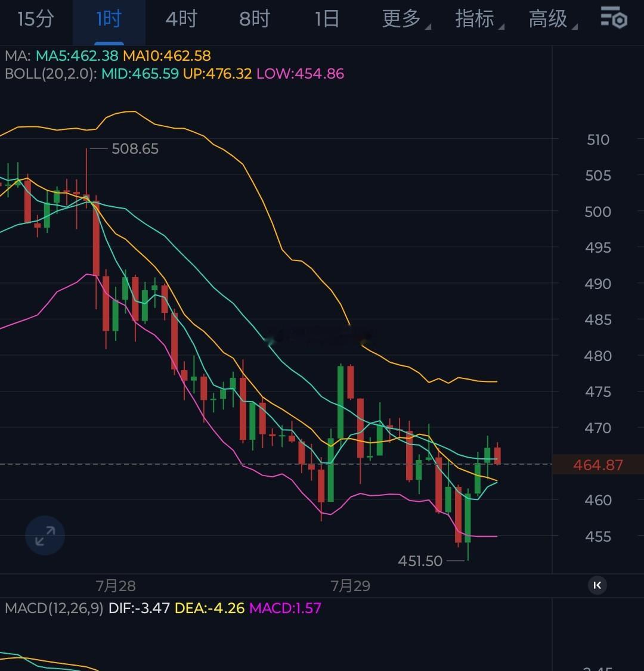Switch to the 8时 timeframe
The image size is (644, 671).
(x=255, y=19)
